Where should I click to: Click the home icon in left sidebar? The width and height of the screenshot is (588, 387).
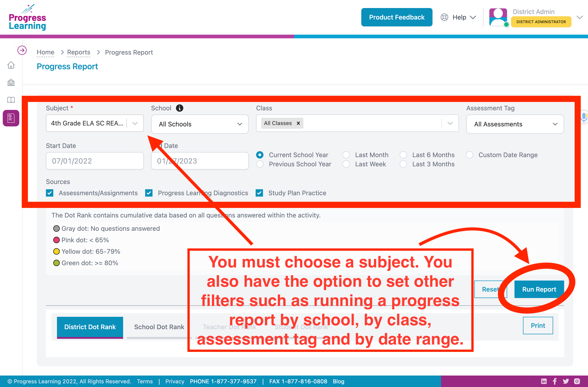(11, 65)
